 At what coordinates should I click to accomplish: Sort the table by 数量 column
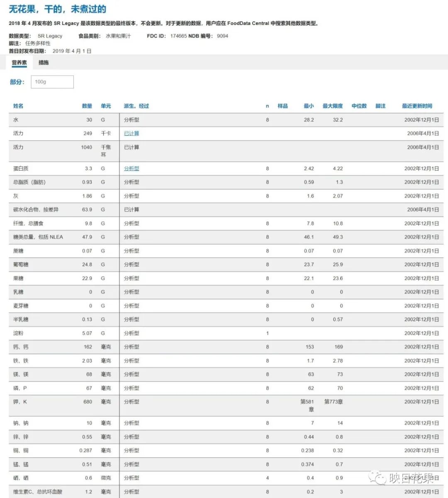88,106
